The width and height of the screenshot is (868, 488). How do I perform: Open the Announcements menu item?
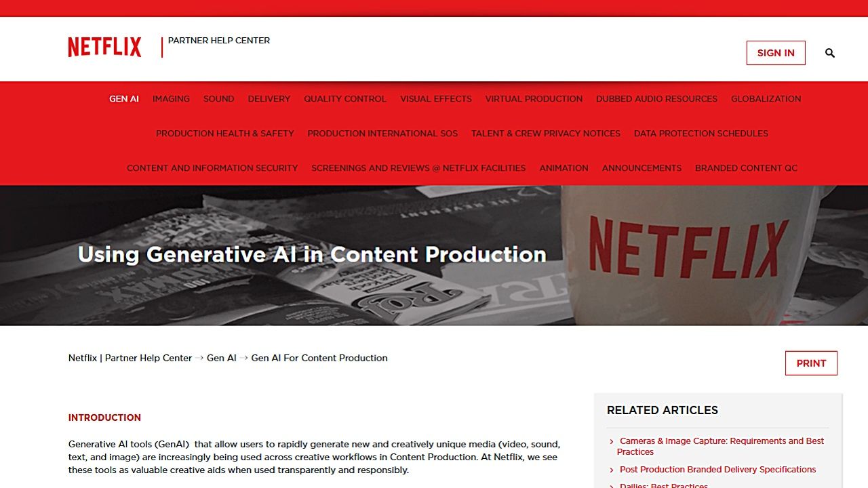pos(642,168)
